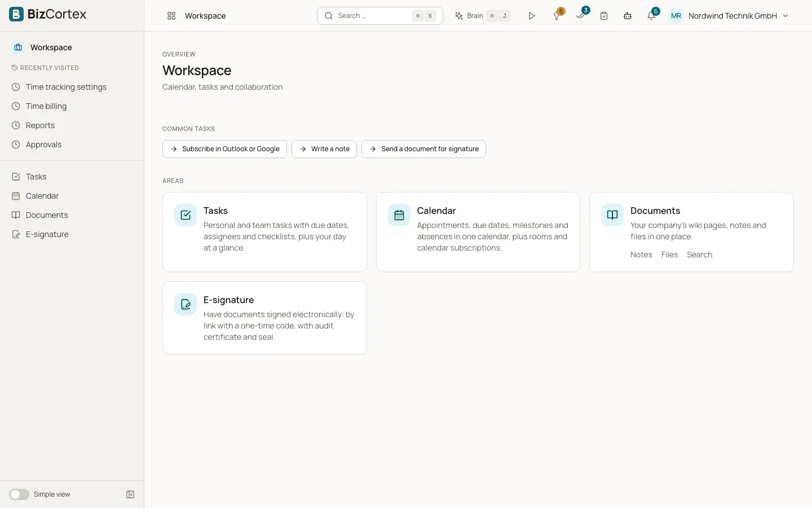Click the Documents card book icon
The image size is (812, 508).
pyautogui.click(x=612, y=215)
